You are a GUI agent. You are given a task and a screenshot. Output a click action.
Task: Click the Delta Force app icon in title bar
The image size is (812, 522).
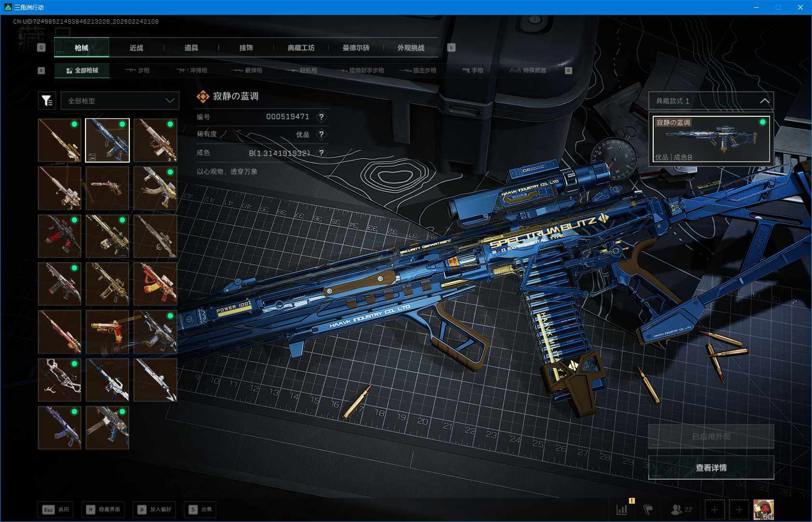8,7
